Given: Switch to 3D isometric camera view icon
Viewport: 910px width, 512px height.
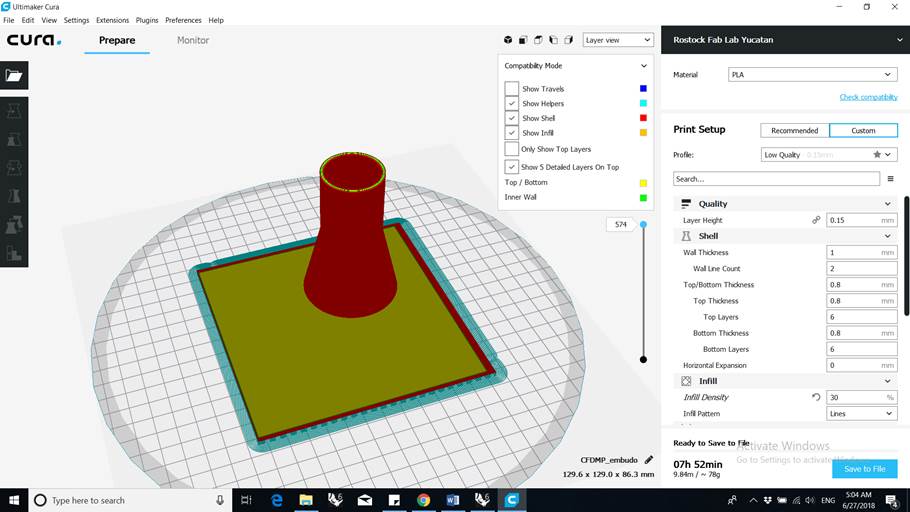Looking at the screenshot, I should 508,40.
